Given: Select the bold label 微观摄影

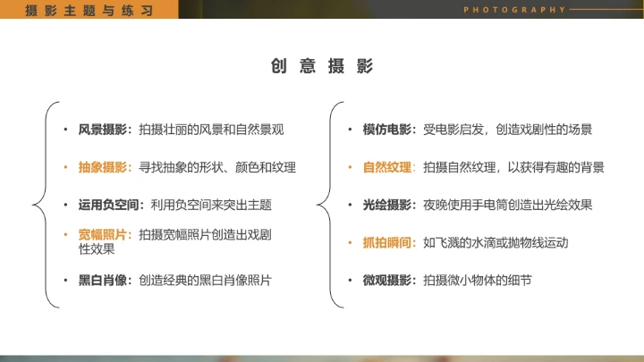Looking at the screenshot, I should 387,281.
